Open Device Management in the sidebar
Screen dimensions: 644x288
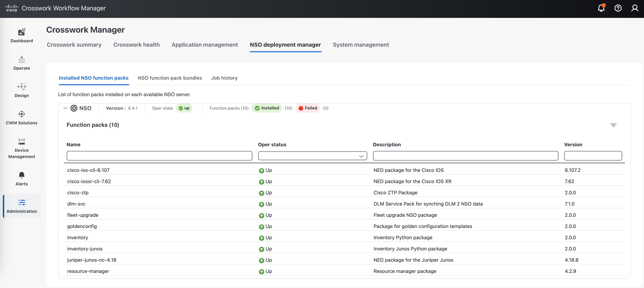click(x=22, y=148)
